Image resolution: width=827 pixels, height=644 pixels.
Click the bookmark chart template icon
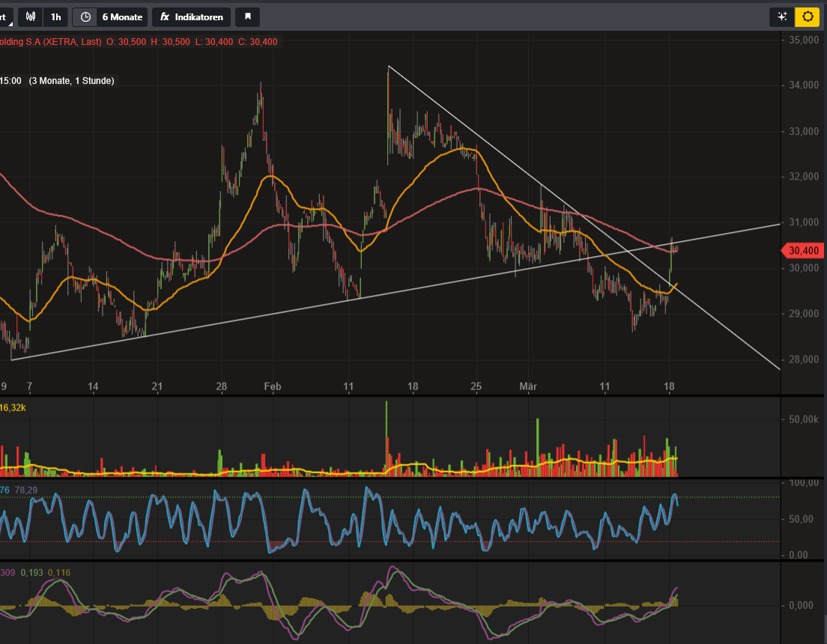[247, 16]
